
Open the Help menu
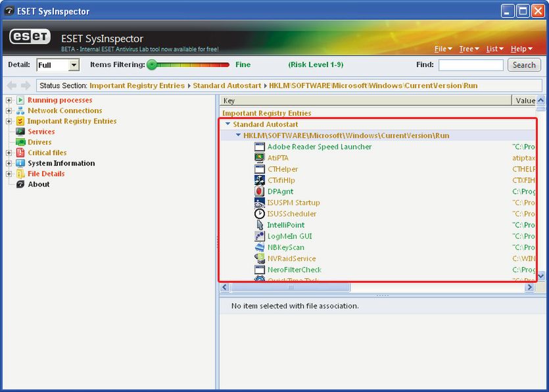tap(521, 49)
